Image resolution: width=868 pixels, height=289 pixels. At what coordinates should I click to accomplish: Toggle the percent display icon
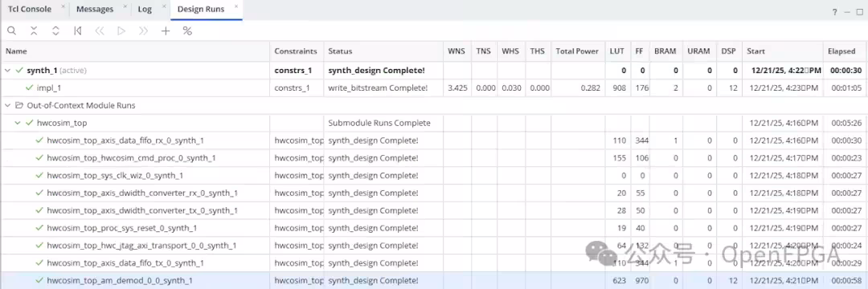pyautogui.click(x=187, y=31)
